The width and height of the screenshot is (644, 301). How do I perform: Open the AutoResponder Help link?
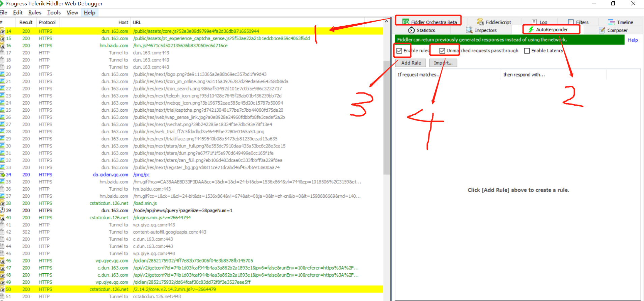(x=633, y=40)
